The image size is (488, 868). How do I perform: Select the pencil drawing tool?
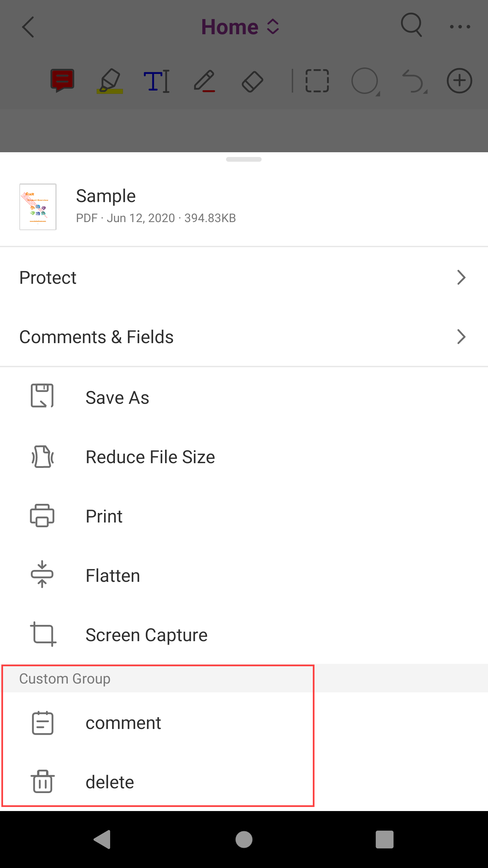pyautogui.click(x=204, y=81)
